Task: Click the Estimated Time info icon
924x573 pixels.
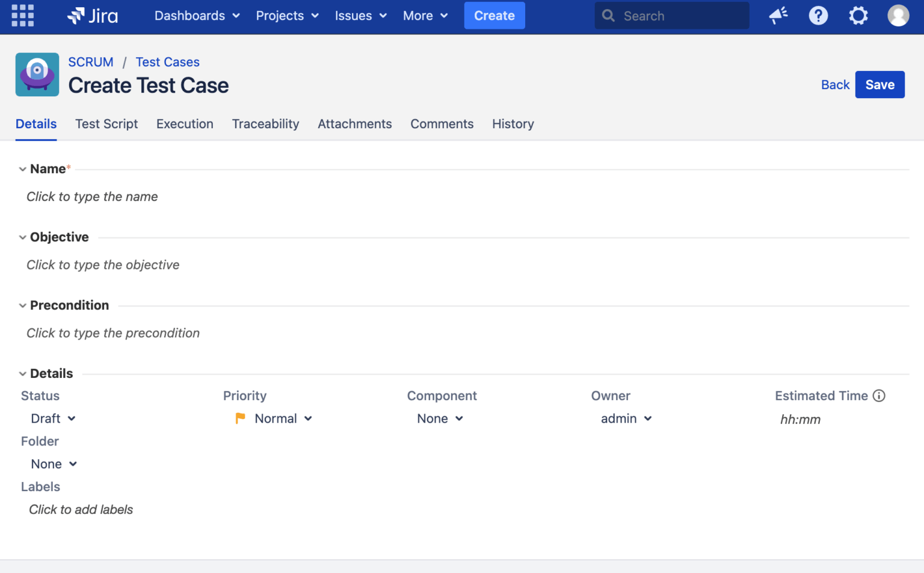Action: 879,396
